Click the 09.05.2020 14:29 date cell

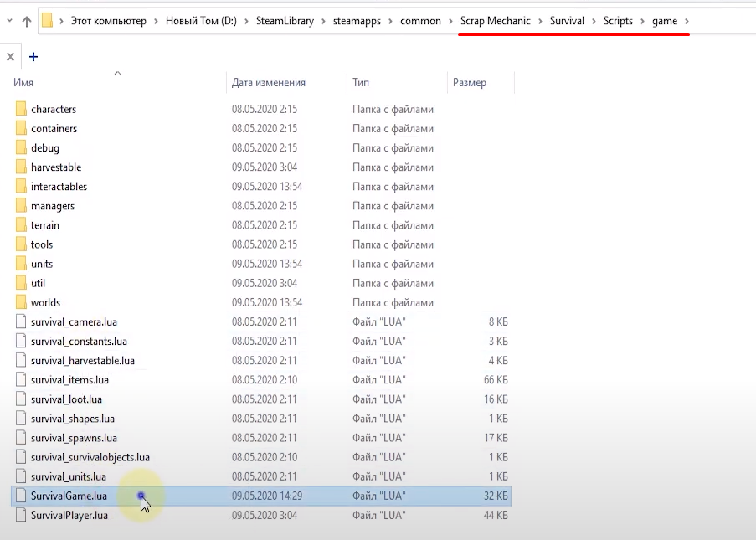267,496
